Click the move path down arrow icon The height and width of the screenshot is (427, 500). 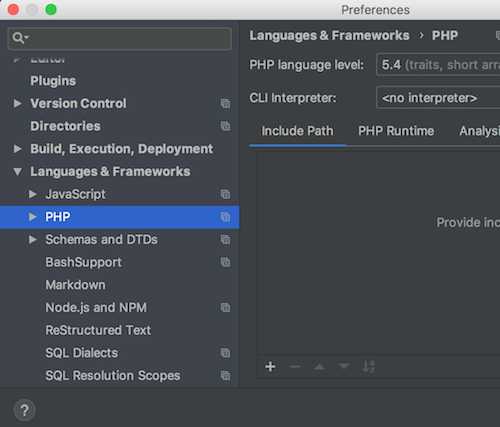(344, 367)
